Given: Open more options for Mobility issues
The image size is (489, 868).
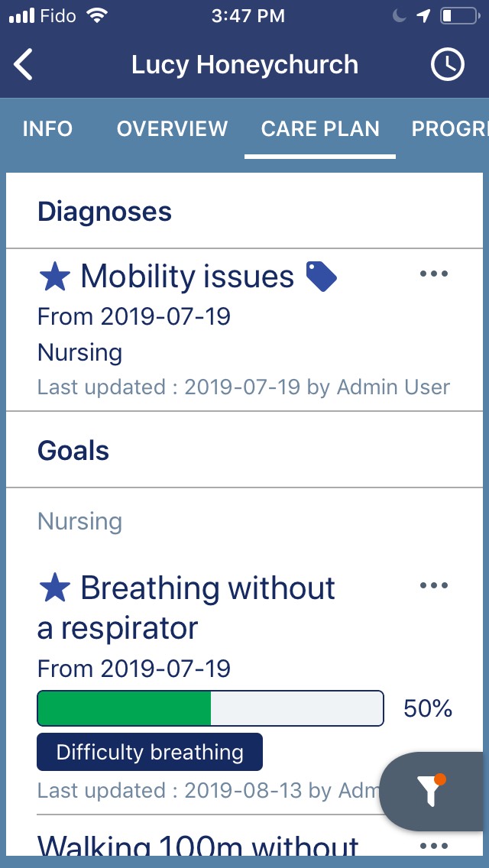Looking at the screenshot, I should (434, 274).
